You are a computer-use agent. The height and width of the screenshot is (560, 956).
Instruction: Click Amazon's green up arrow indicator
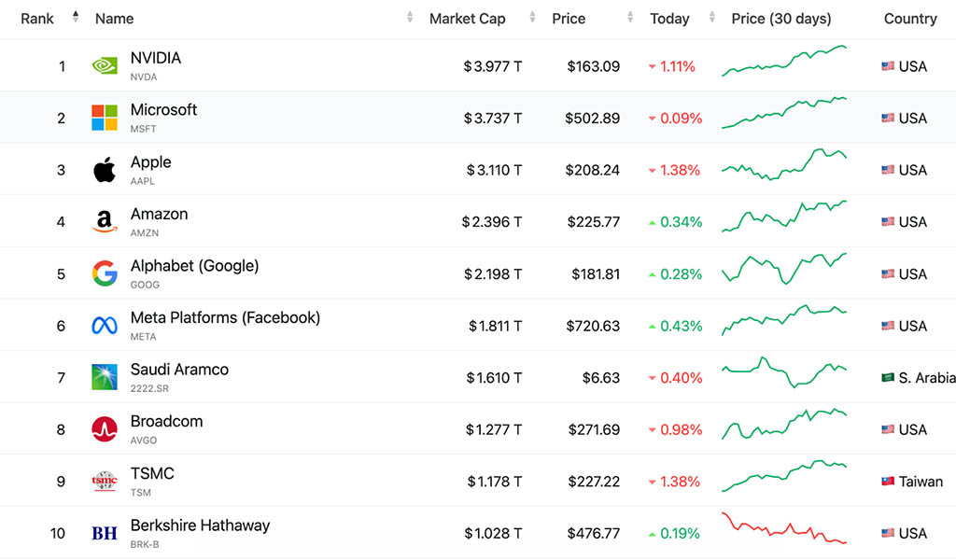(x=652, y=222)
